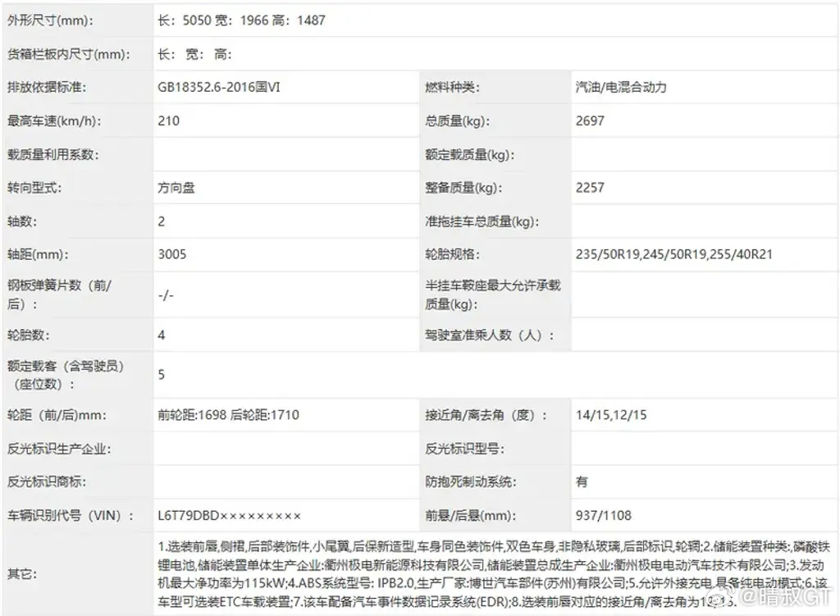Click the wheelbase value 3005
The height and width of the screenshot is (616, 840).
[172, 254]
